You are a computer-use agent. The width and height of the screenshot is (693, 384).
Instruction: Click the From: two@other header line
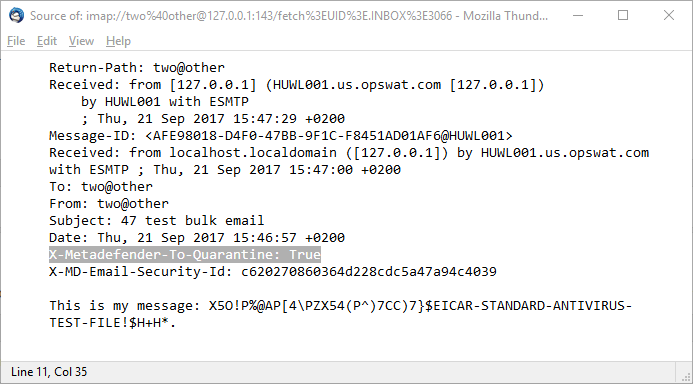[x=109, y=204]
